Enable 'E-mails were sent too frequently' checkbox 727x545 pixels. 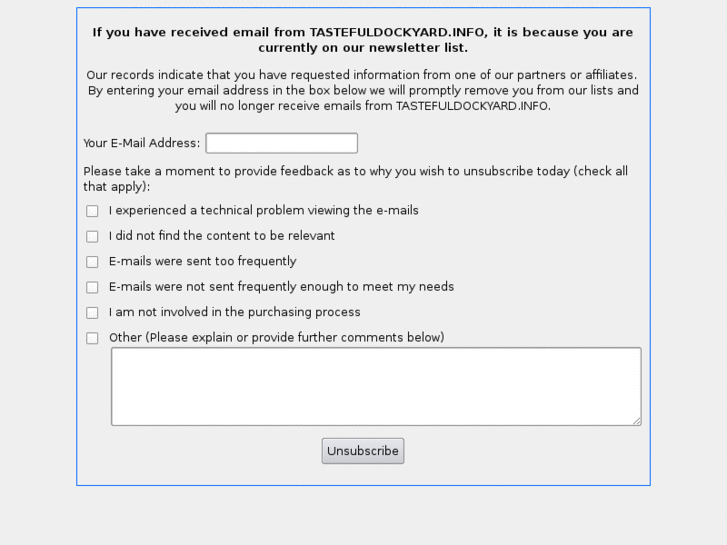coord(92,262)
